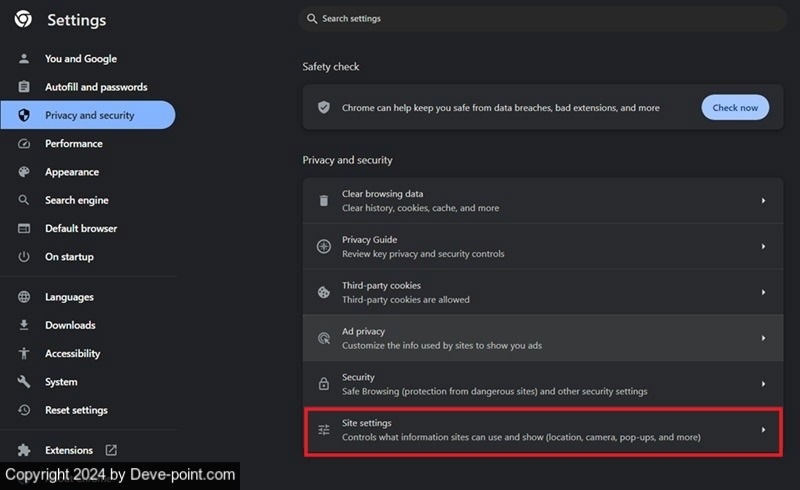
Task: Click the Extensions puzzle piece icon
Action: (24, 450)
